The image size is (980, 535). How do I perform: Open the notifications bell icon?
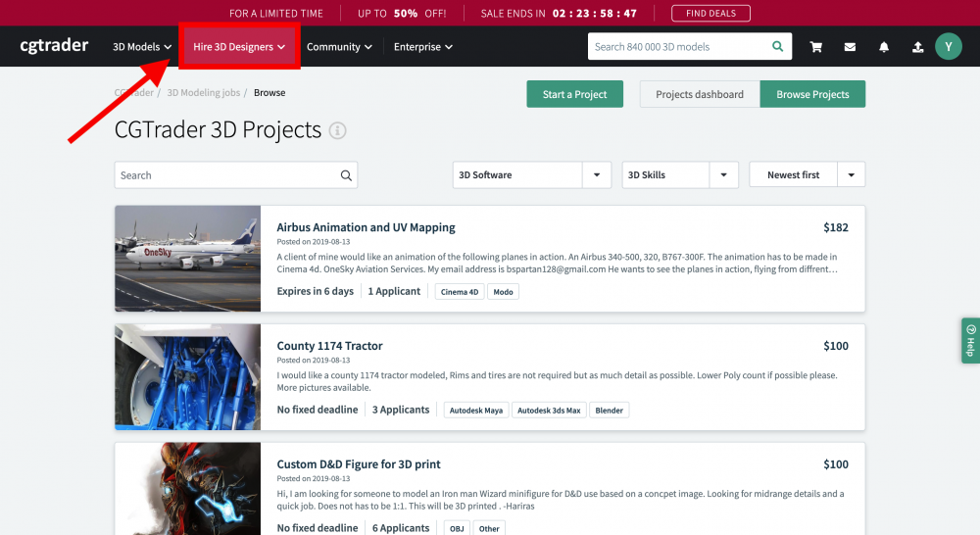[x=884, y=47]
